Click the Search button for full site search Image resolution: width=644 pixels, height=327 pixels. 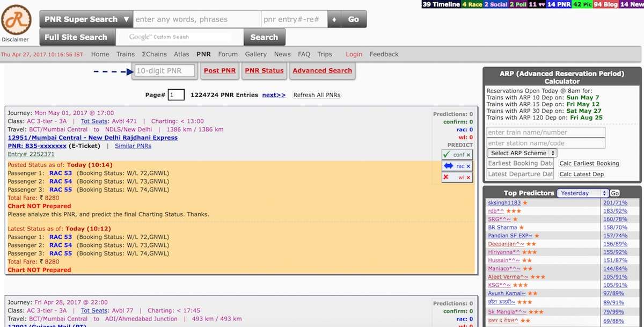pyautogui.click(x=264, y=37)
